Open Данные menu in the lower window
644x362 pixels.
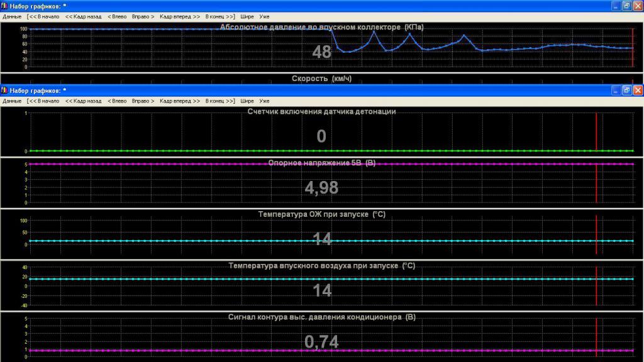coord(12,101)
